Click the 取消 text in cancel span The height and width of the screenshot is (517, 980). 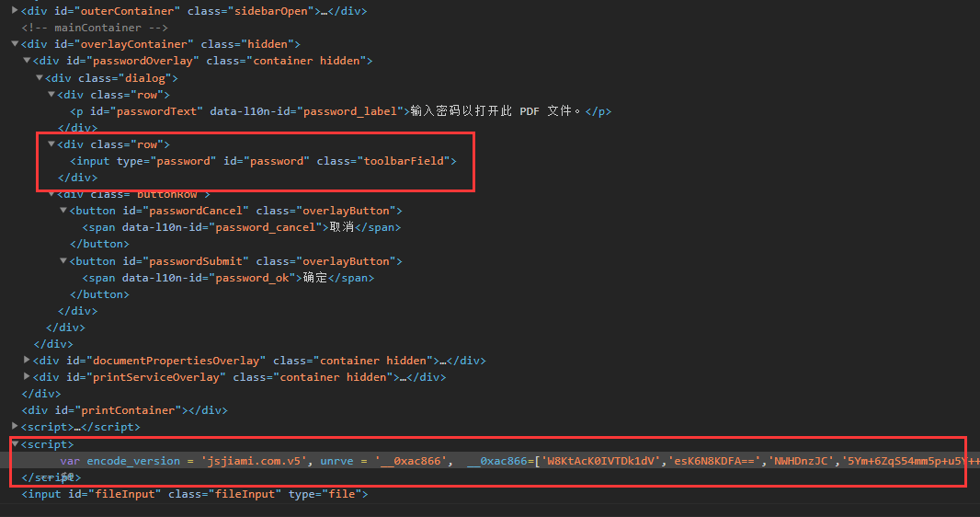[342, 227]
